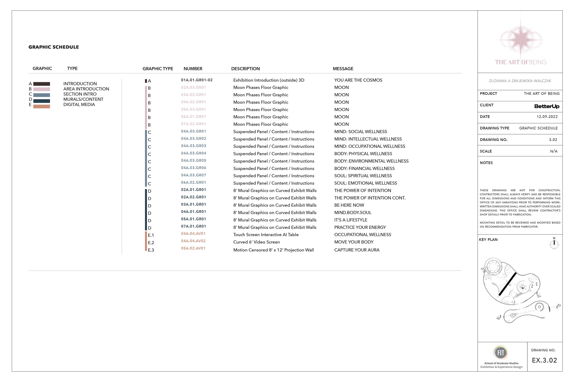Click number 02A.01.GR01

click(193, 190)
